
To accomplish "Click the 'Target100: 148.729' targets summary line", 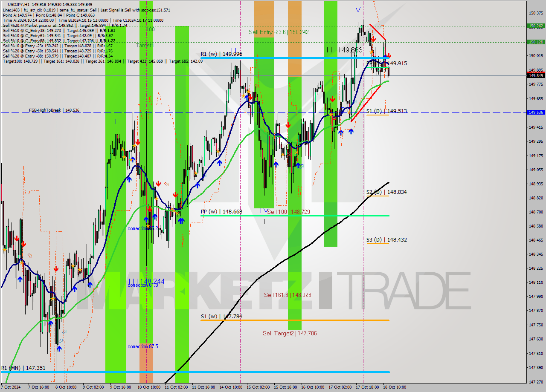I will pyautogui.click(x=103, y=61).
